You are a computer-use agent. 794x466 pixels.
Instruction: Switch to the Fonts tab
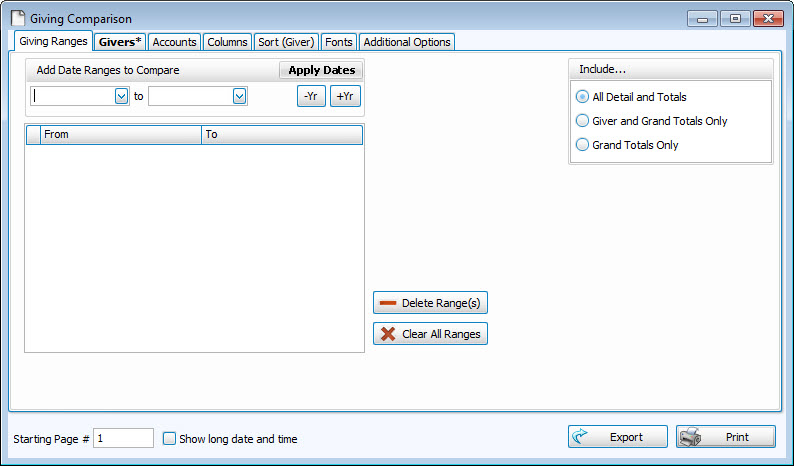[x=338, y=42]
